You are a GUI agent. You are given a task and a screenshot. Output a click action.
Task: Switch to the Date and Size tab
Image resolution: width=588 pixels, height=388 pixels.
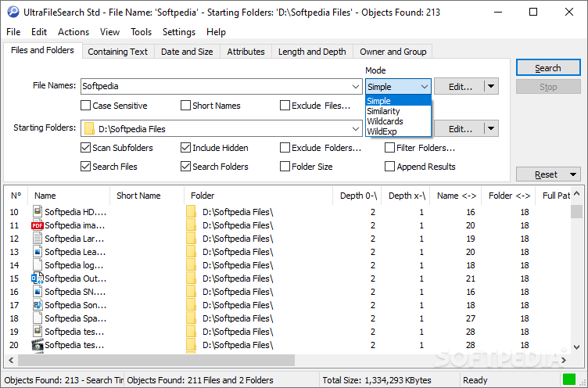[x=187, y=52]
